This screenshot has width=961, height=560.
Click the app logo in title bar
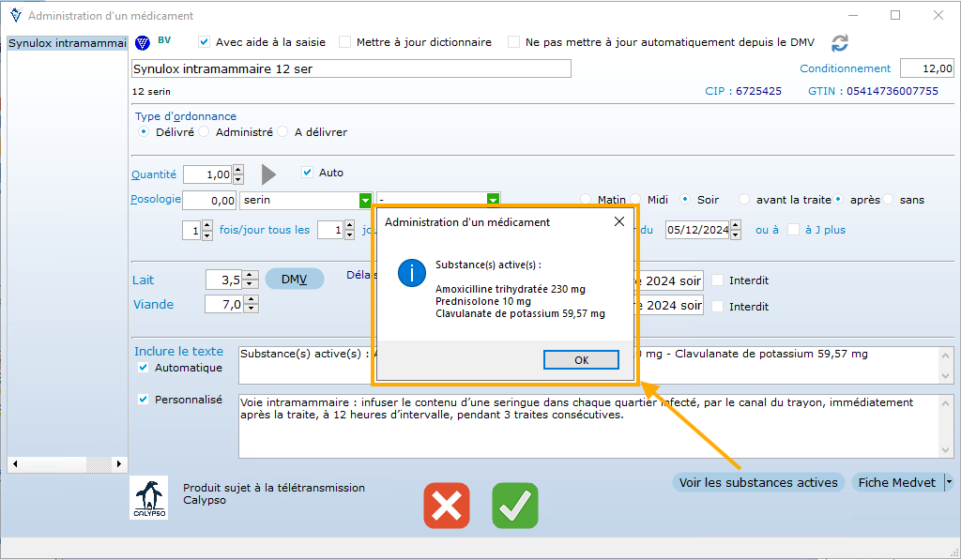tap(16, 15)
